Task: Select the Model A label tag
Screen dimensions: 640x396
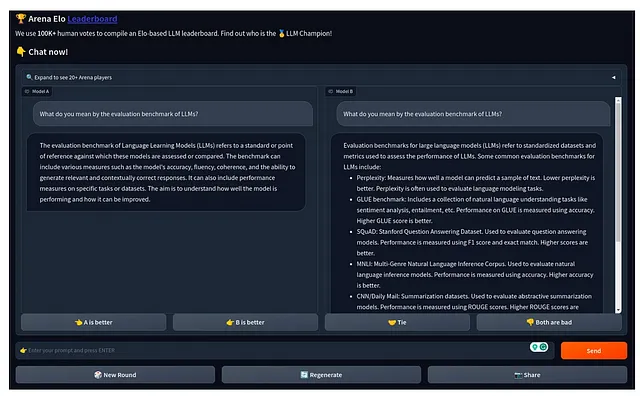Action: pyautogui.click(x=37, y=91)
